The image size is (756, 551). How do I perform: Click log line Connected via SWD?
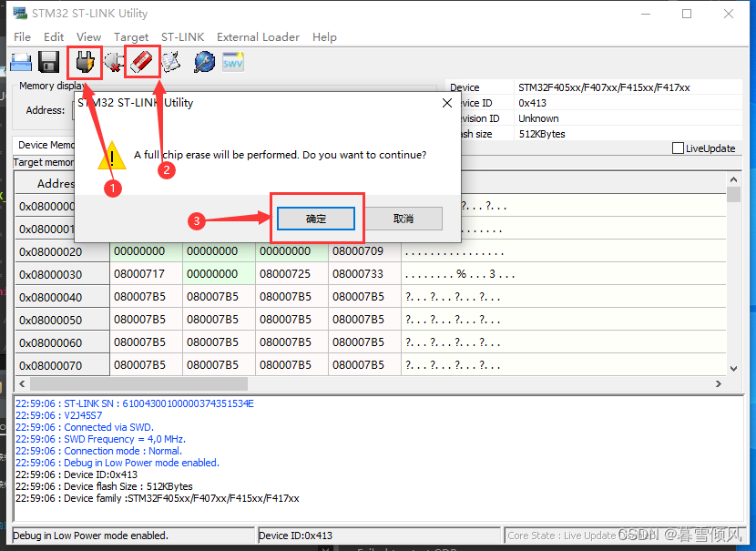(85, 427)
